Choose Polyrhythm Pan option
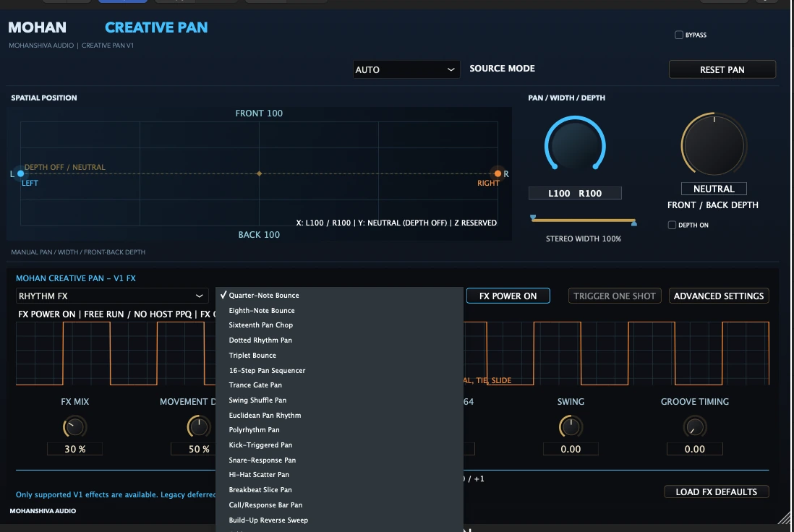 pyautogui.click(x=339, y=430)
